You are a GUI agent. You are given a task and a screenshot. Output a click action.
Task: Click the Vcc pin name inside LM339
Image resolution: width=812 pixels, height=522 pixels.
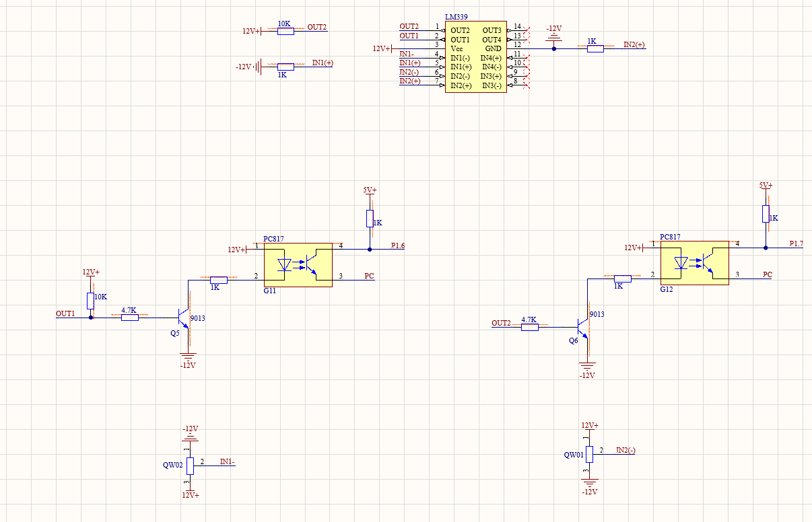coord(457,49)
